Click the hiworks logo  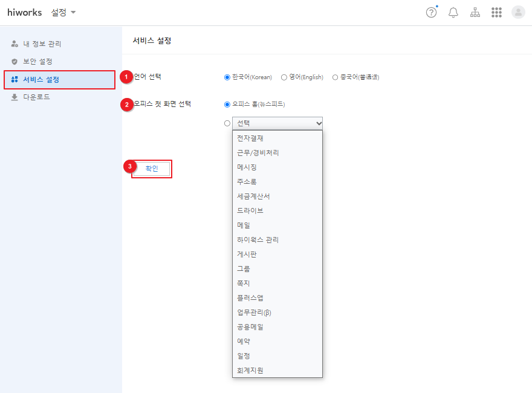pyautogui.click(x=24, y=13)
